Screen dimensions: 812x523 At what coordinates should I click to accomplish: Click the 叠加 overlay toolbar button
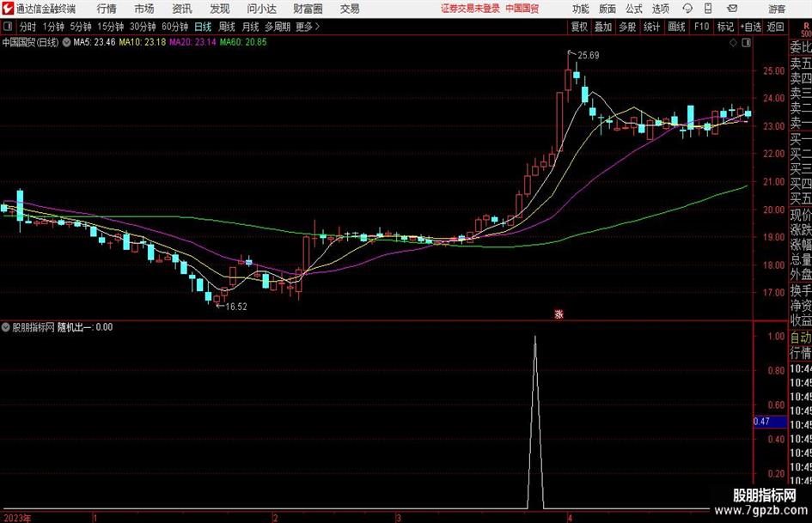tap(603, 27)
